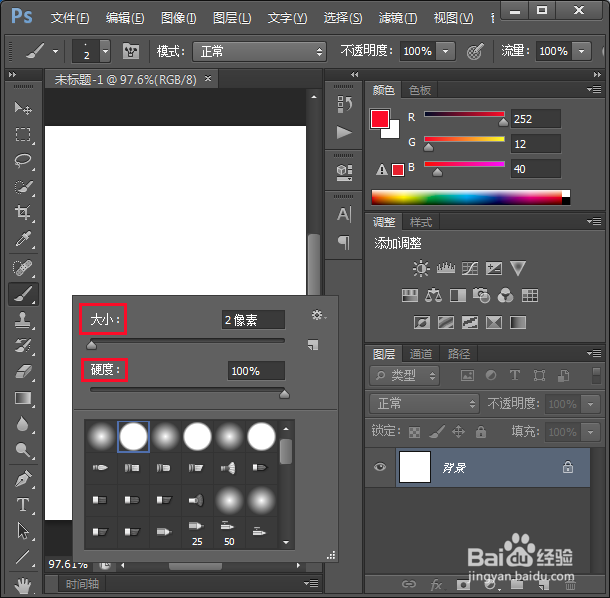Select the Rectangular Marquee tool
This screenshot has height=598, width=610.
point(23,134)
